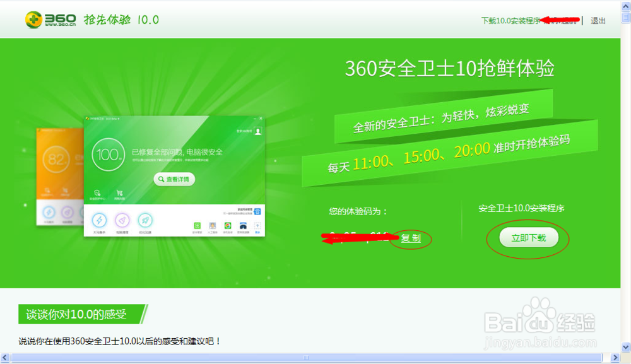Click the vertical scrollbar up arrow
The height and width of the screenshot is (364, 631).
point(626,6)
